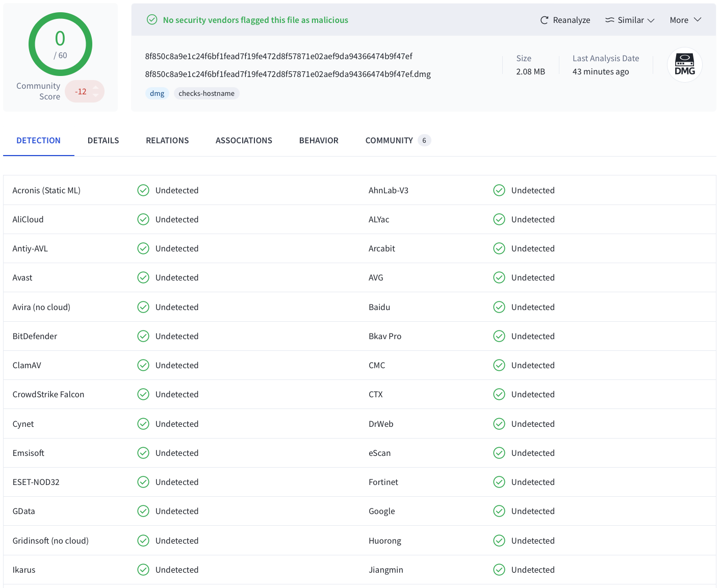Upvote the community score arrow
This screenshot has height=588, width=720.
coord(95,87)
